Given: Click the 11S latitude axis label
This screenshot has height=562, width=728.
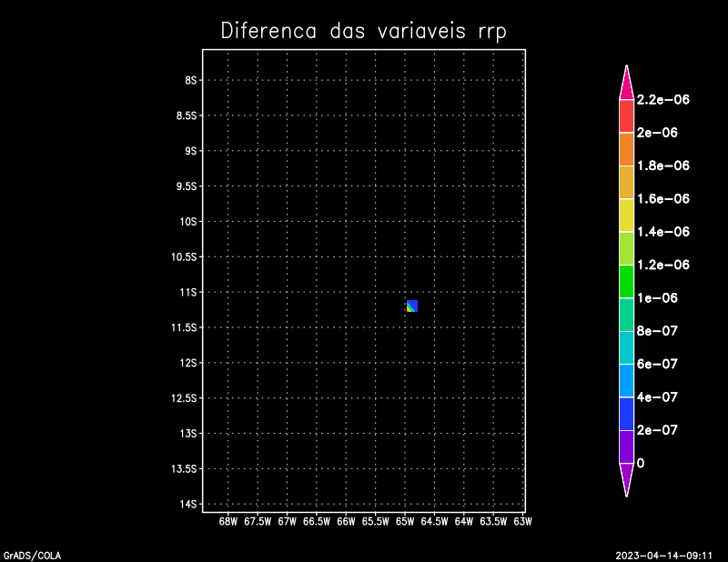Looking at the screenshot, I should [x=189, y=292].
